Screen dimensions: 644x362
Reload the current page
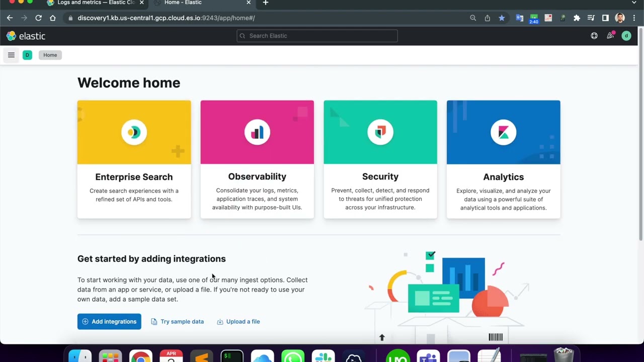pos(38,18)
